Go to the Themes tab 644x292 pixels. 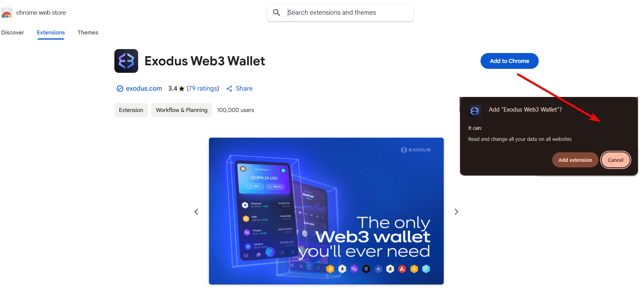88,32
